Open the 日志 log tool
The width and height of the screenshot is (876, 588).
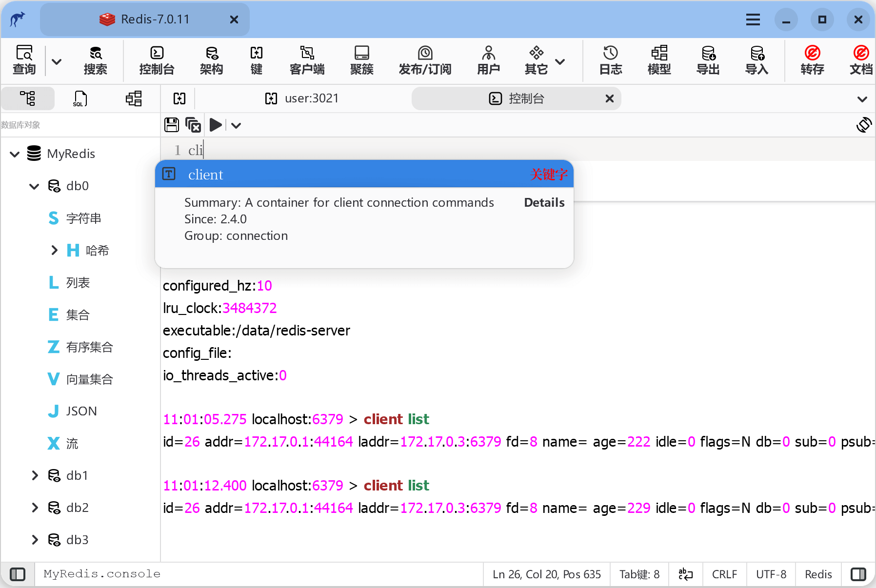click(x=611, y=60)
